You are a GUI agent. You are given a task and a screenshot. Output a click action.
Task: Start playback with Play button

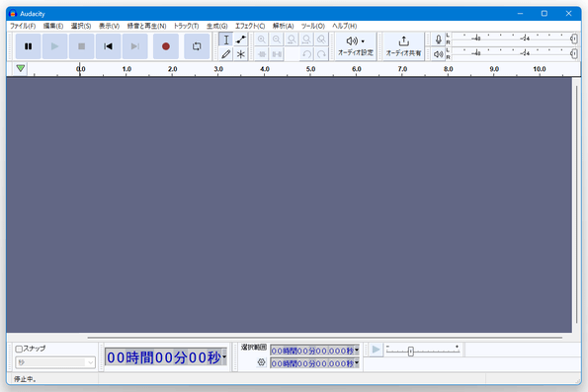tap(54, 46)
